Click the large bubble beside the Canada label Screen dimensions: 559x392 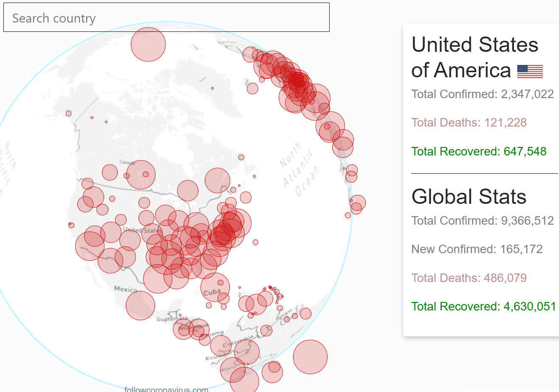point(141,175)
